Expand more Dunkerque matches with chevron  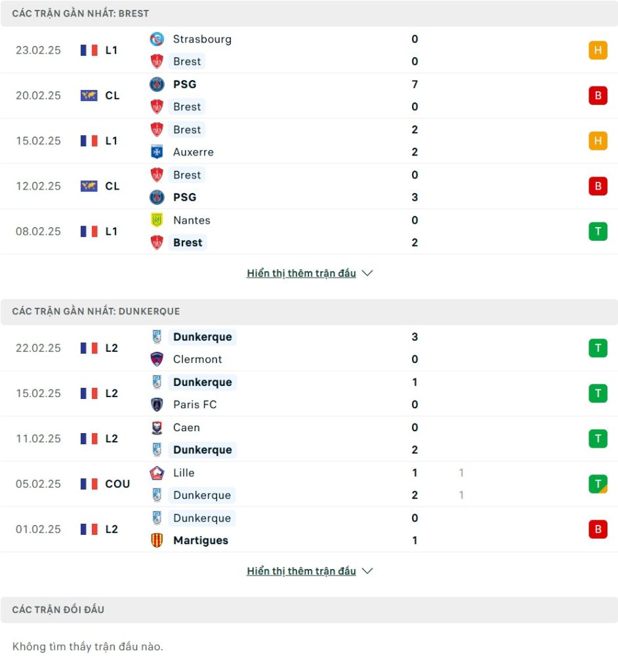click(367, 572)
